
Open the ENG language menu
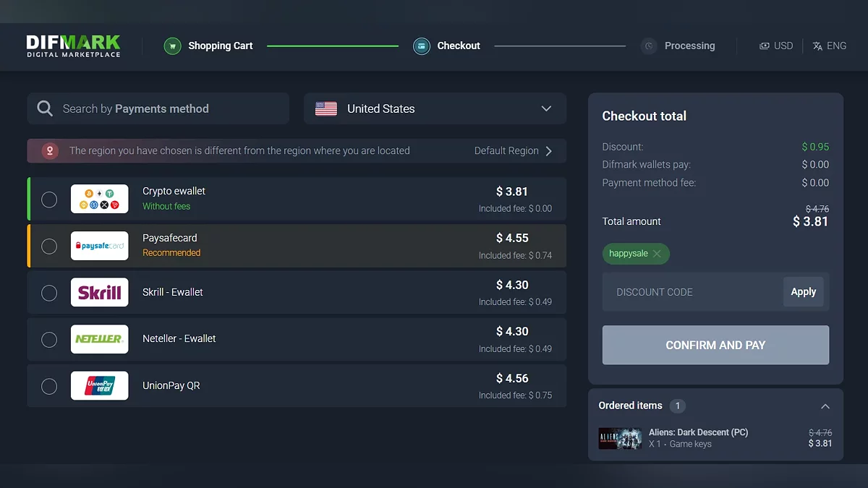click(x=829, y=46)
